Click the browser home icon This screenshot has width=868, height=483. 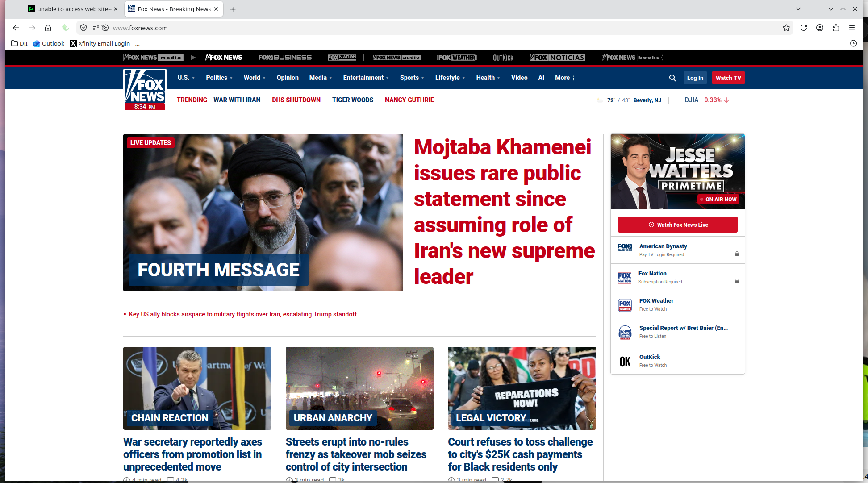click(48, 28)
